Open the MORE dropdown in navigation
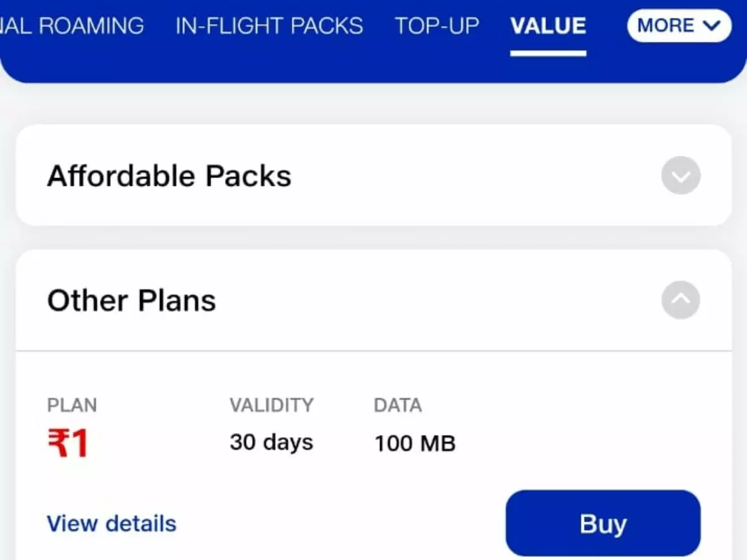The width and height of the screenshot is (747, 560). coord(678,26)
